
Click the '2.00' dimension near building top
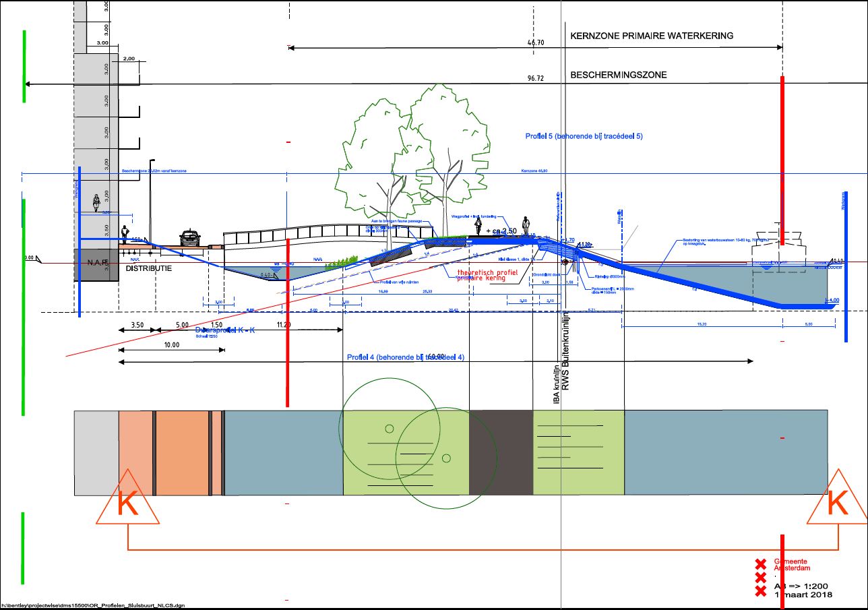(129, 59)
